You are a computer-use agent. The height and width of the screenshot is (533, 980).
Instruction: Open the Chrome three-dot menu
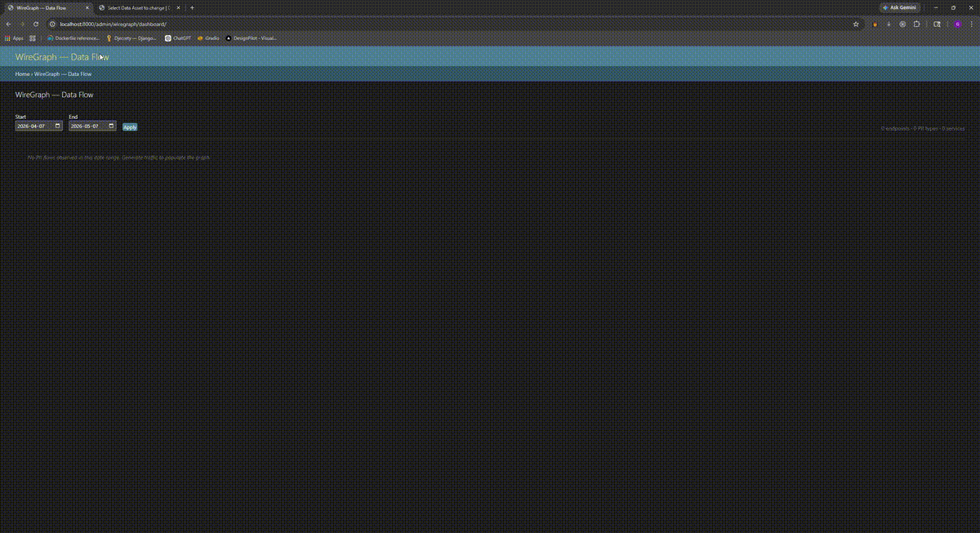(x=971, y=24)
